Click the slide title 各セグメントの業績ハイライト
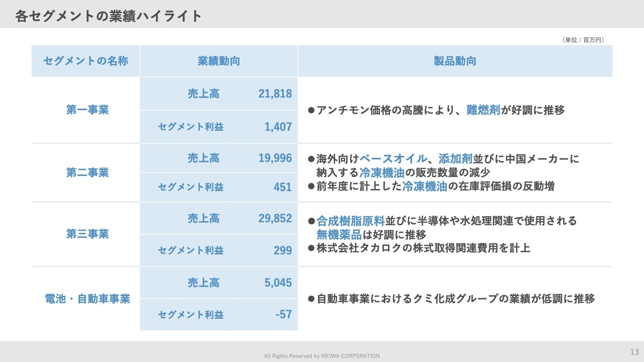The image size is (644, 362). pyautogui.click(x=108, y=16)
